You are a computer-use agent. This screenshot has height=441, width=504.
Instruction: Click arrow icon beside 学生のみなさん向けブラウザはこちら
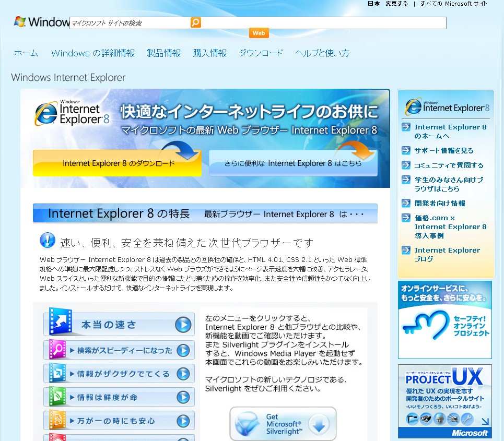pos(406,180)
